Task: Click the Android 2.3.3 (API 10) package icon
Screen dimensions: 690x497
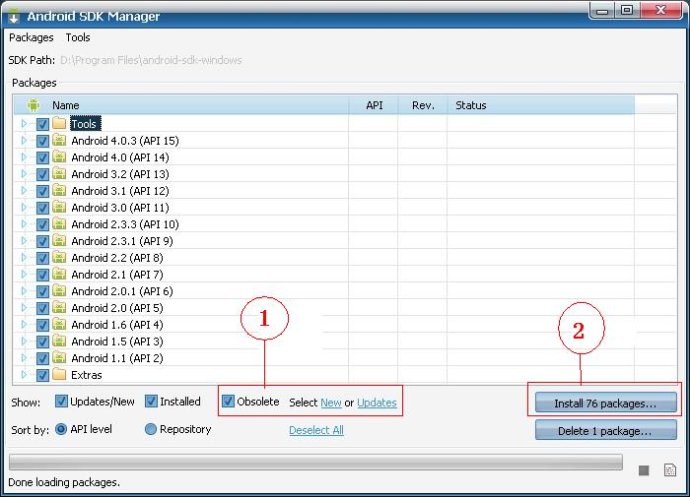Action: pyautogui.click(x=59, y=224)
